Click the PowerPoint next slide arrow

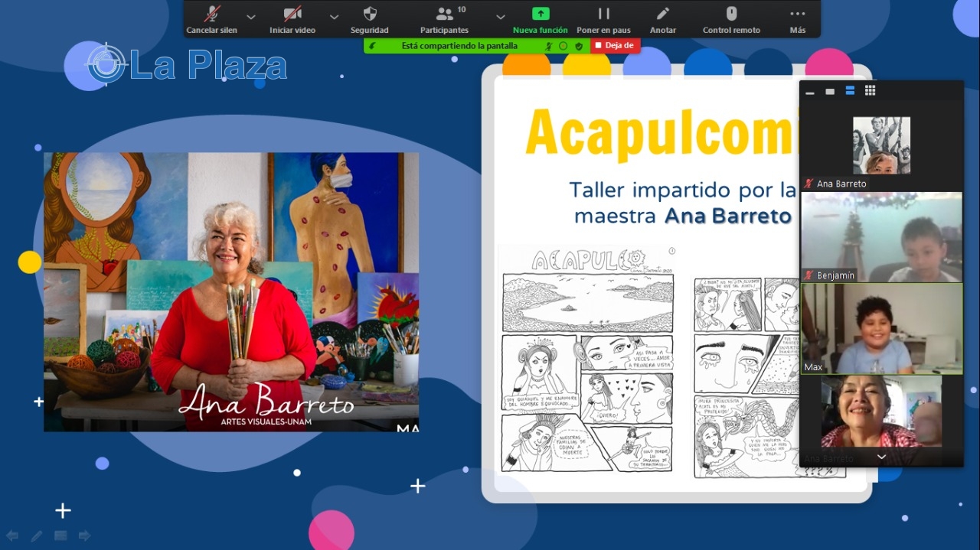(85, 535)
